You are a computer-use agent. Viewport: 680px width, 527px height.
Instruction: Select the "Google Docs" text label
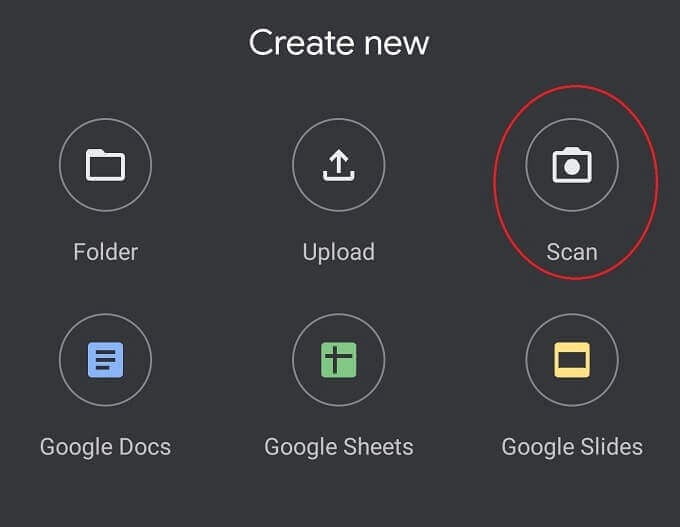click(x=105, y=448)
